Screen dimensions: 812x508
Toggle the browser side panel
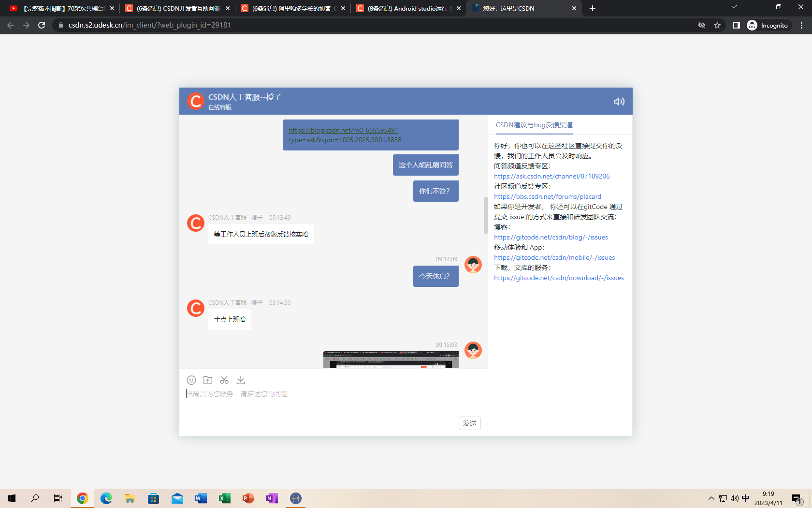(737, 25)
